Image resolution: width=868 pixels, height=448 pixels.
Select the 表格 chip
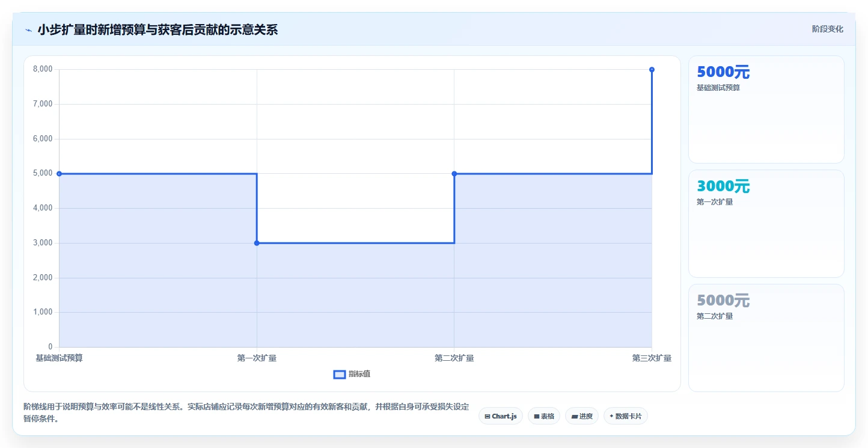[x=544, y=416]
